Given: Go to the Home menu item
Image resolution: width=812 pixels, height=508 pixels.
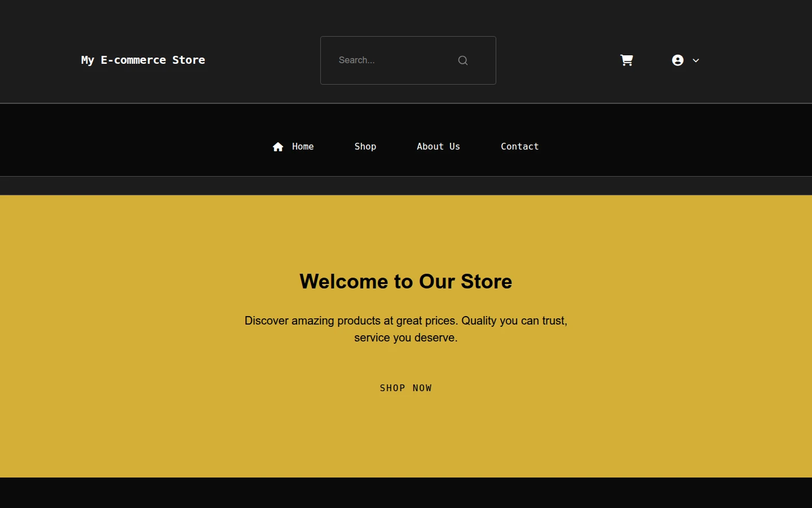Looking at the screenshot, I should coord(293,147).
